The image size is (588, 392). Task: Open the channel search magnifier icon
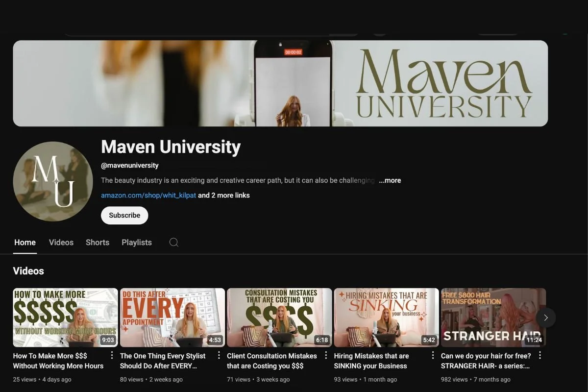coord(173,242)
